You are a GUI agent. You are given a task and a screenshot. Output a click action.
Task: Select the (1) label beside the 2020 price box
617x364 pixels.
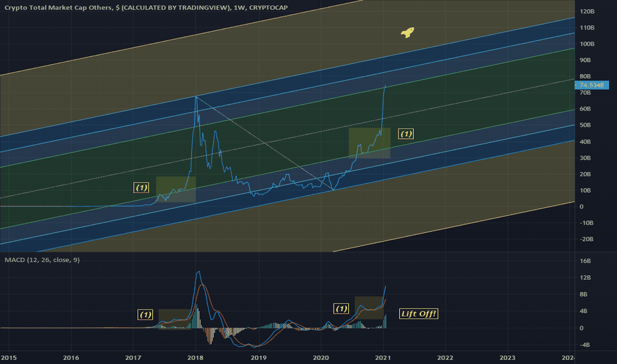406,134
